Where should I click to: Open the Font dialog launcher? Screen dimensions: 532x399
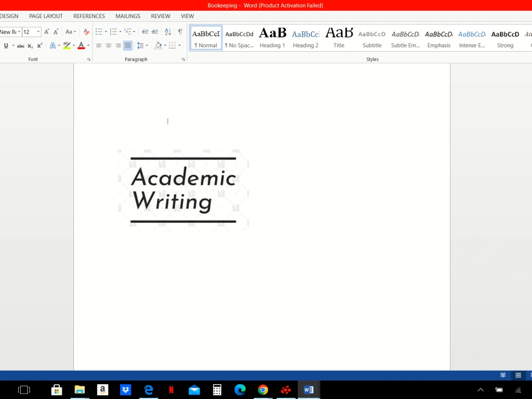pos(89,60)
